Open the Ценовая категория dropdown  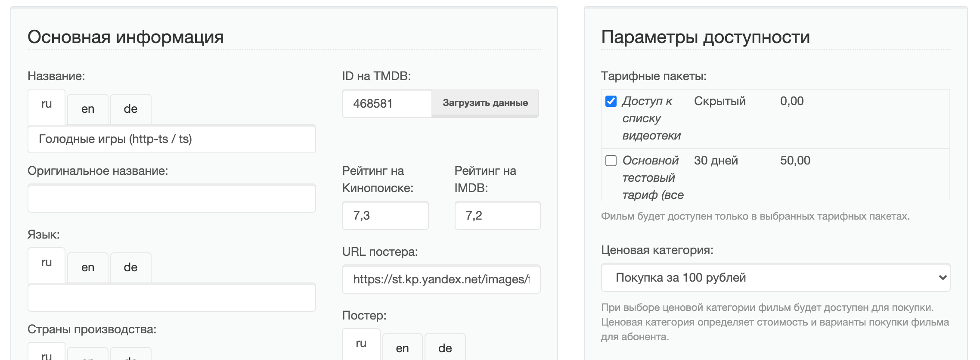[x=775, y=278]
